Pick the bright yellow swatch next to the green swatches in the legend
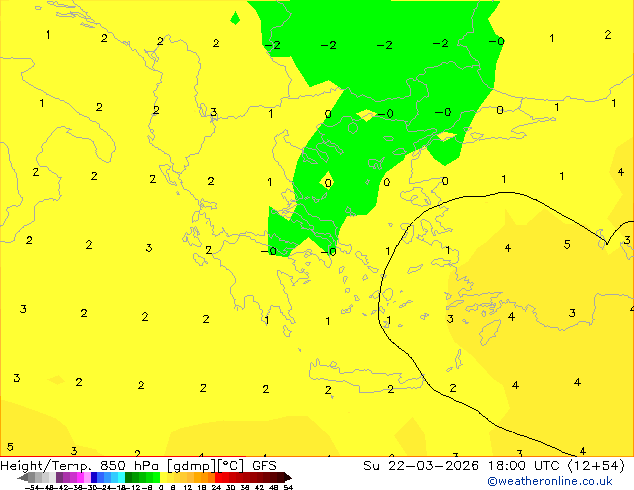This screenshot has height=490, width=634. click(x=163, y=477)
